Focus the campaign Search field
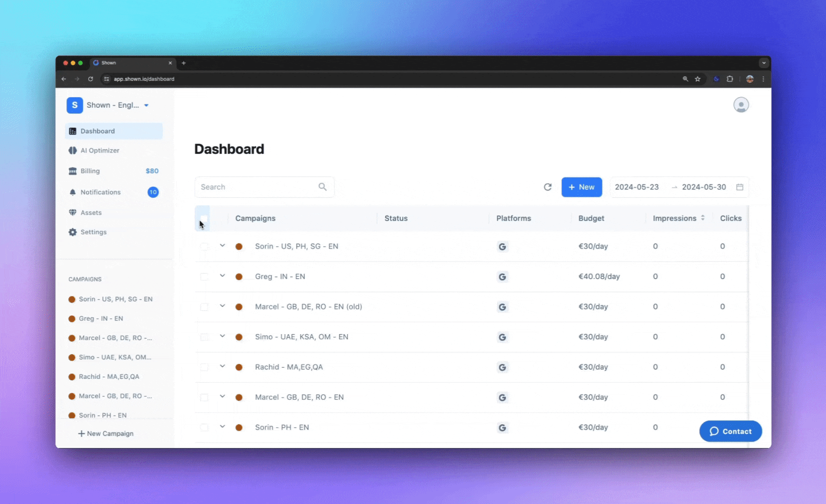Viewport: 826px width, 504px height. 264,187
